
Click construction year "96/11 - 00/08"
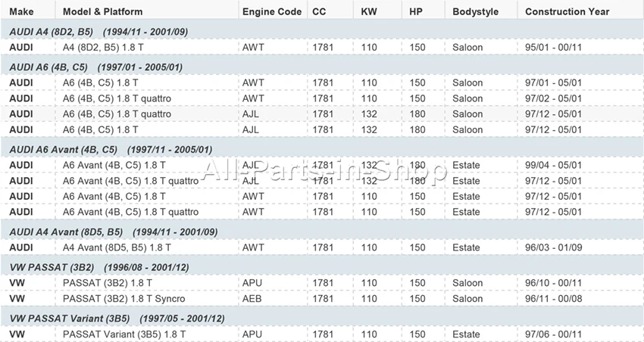pos(553,299)
